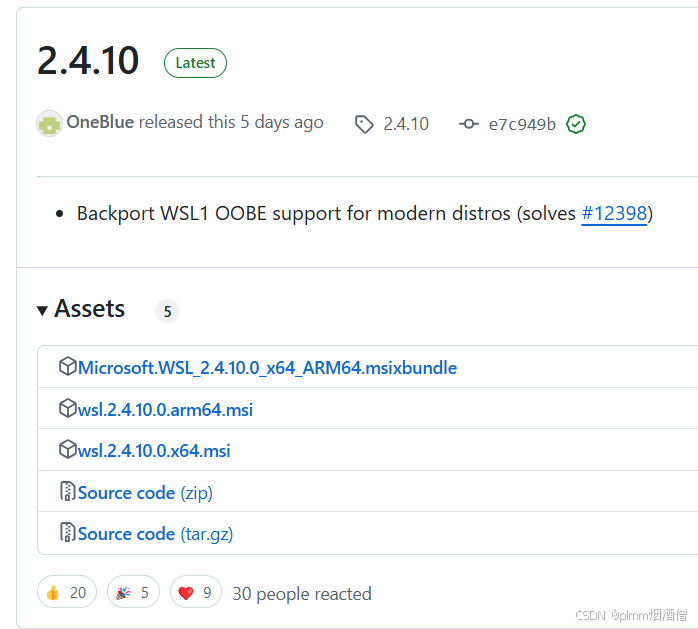Click the heart reaction with 9

tap(196, 592)
